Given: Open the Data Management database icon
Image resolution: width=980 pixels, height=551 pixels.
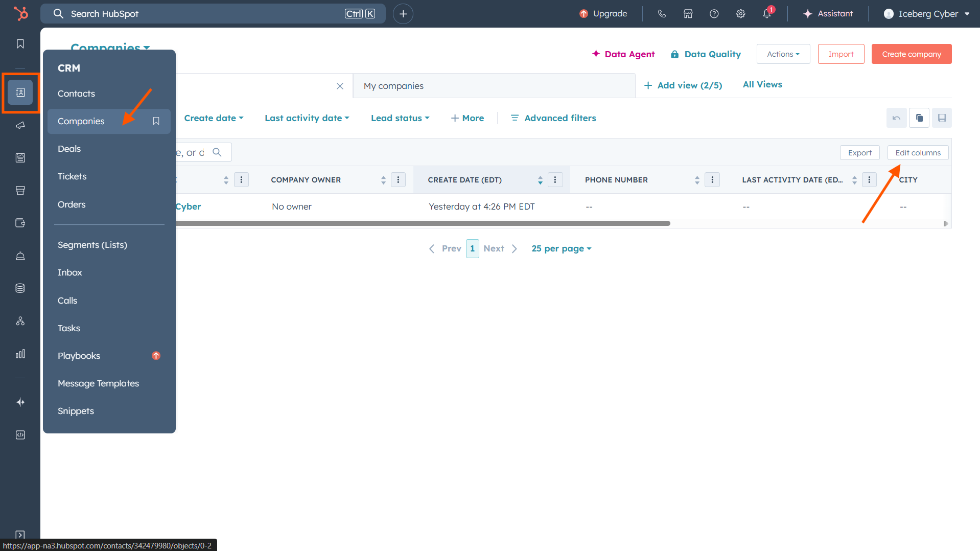Looking at the screenshot, I should [x=20, y=288].
